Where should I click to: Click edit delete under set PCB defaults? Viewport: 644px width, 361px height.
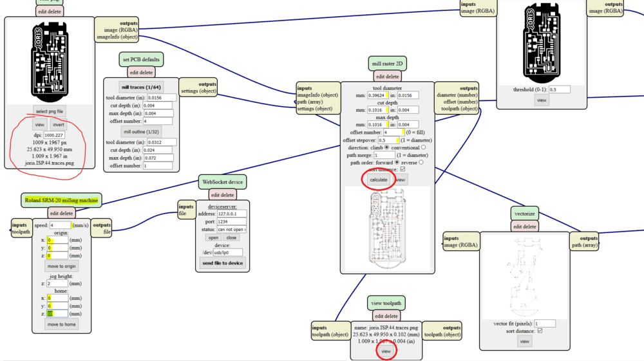pyautogui.click(x=141, y=72)
